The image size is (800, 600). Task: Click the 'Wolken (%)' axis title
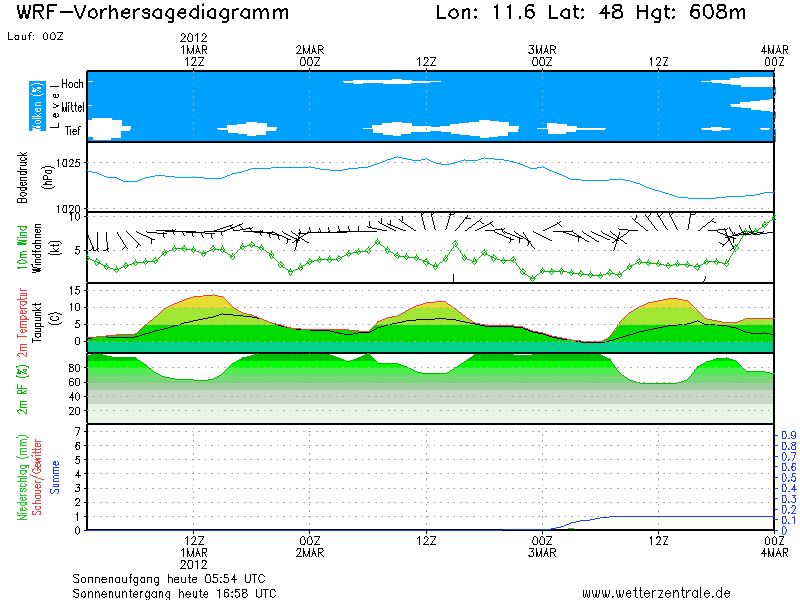point(37,106)
